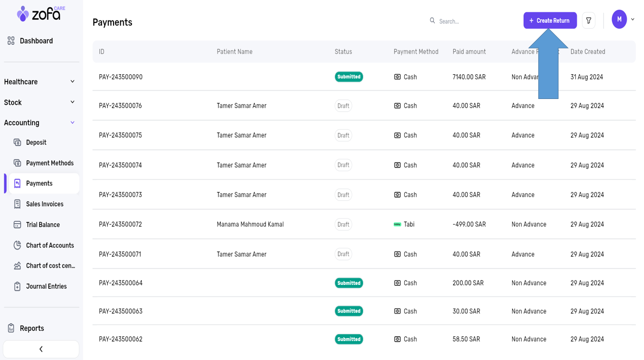This screenshot has height=360, width=644.
Task: Click the Payment Methods sidebar icon
Action: click(x=17, y=163)
